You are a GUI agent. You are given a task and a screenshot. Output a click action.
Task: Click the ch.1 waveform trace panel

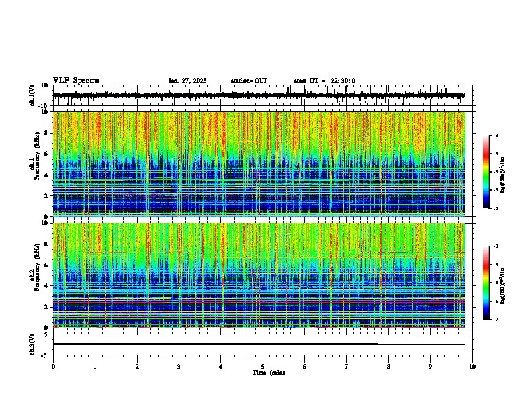click(264, 95)
